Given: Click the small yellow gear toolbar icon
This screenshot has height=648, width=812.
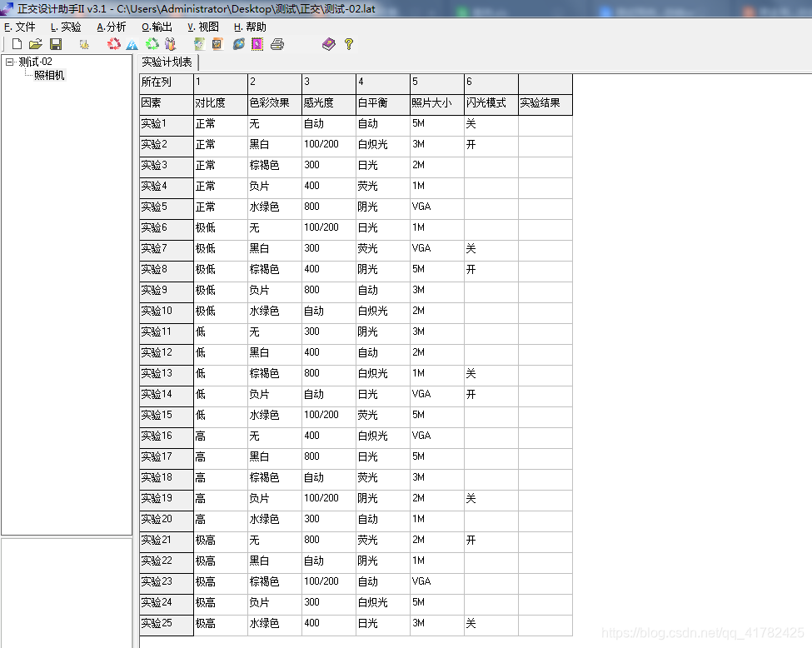Looking at the screenshot, I should coord(84,44).
